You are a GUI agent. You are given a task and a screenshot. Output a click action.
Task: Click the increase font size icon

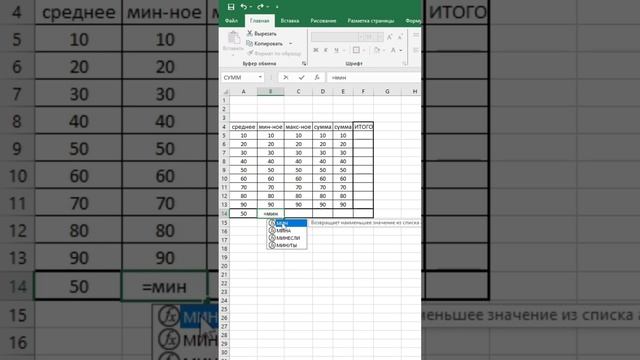click(x=389, y=37)
